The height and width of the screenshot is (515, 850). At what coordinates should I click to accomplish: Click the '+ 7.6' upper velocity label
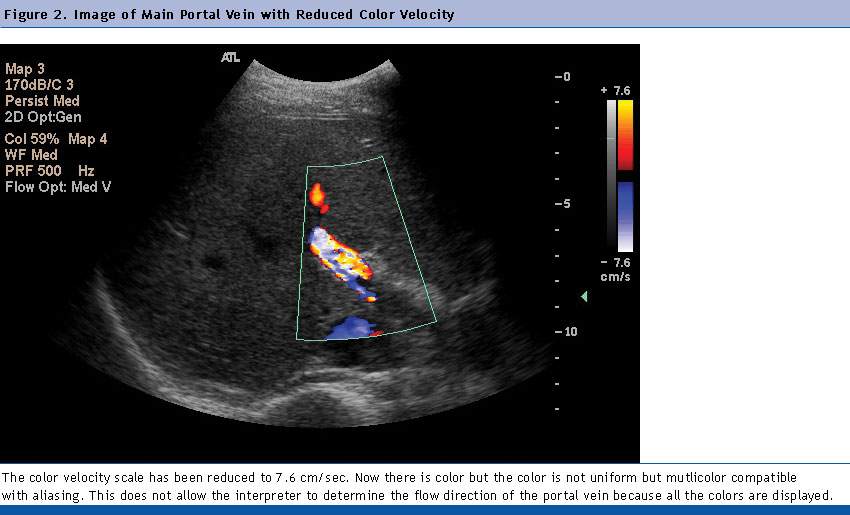616,91
